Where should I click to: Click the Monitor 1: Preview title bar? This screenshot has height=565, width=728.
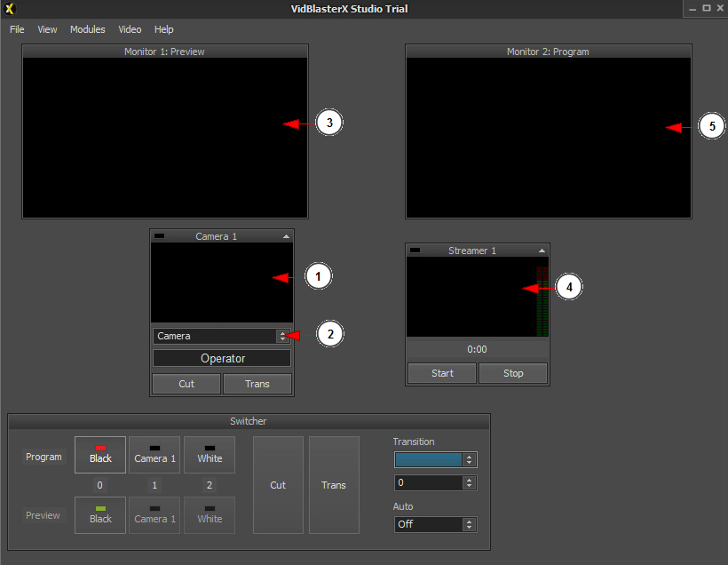165,52
